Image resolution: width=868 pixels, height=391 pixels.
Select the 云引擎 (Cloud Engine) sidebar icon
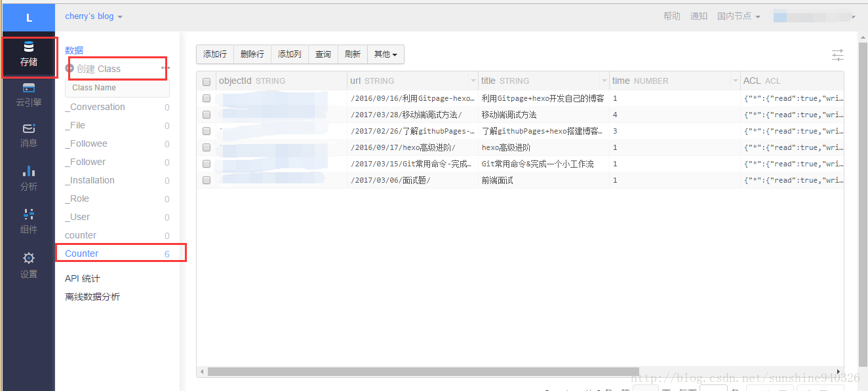(x=28, y=95)
